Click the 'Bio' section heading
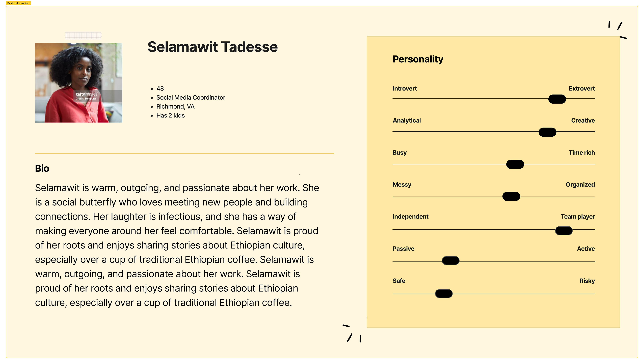 (x=42, y=168)
